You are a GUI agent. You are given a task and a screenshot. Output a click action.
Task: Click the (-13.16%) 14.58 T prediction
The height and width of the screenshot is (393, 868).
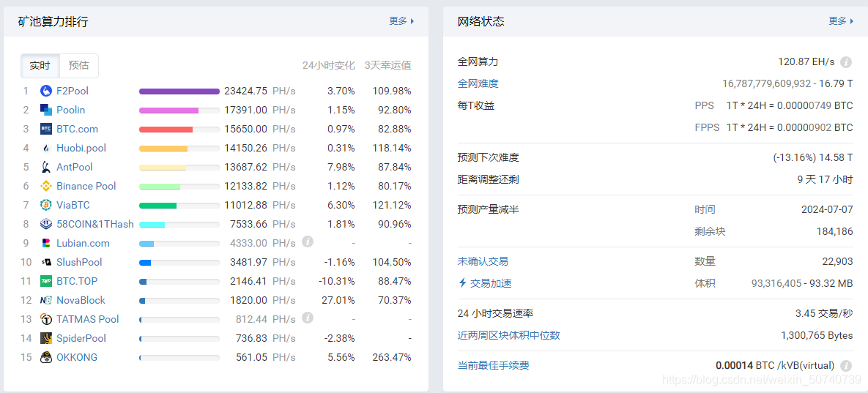click(x=813, y=157)
